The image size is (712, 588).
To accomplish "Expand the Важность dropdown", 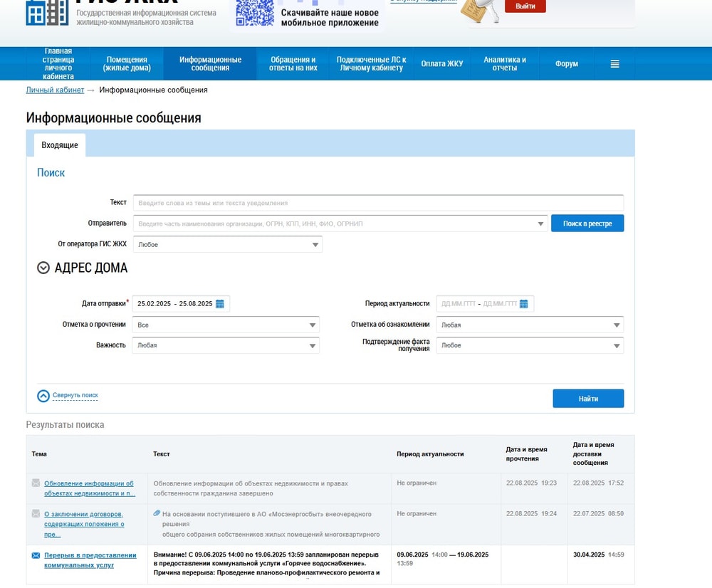I will click(x=226, y=345).
